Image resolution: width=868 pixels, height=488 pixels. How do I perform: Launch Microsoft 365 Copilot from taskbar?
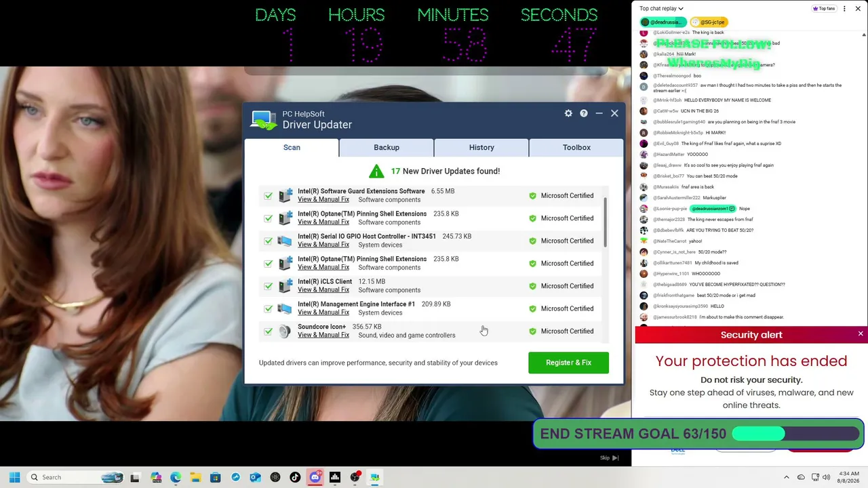156,477
